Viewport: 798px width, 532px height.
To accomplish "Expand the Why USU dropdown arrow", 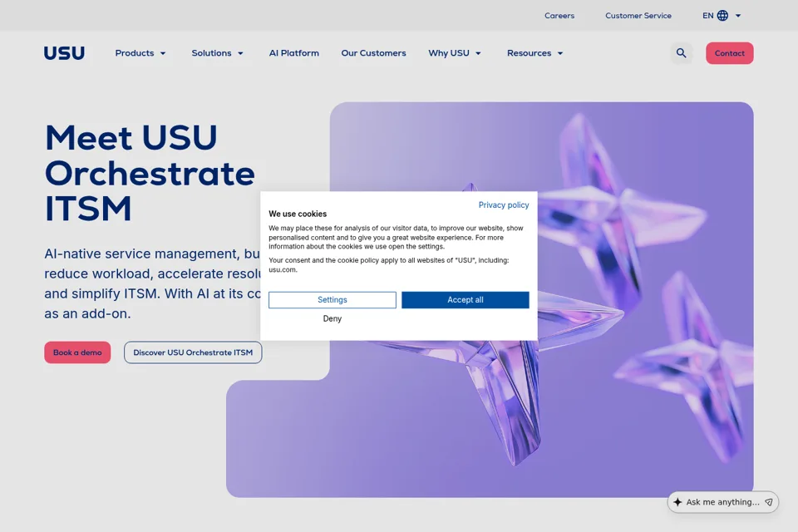I will tap(478, 53).
